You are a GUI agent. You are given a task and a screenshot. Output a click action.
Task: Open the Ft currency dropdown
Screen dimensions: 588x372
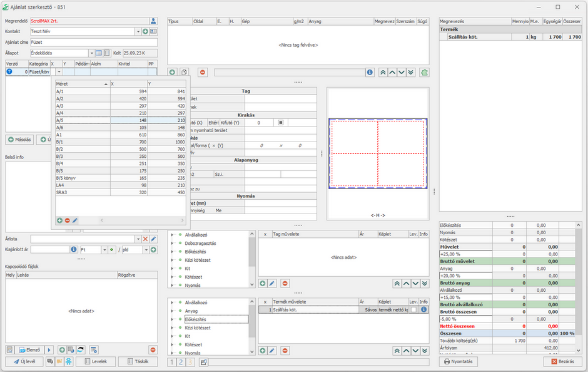pos(104,249)
